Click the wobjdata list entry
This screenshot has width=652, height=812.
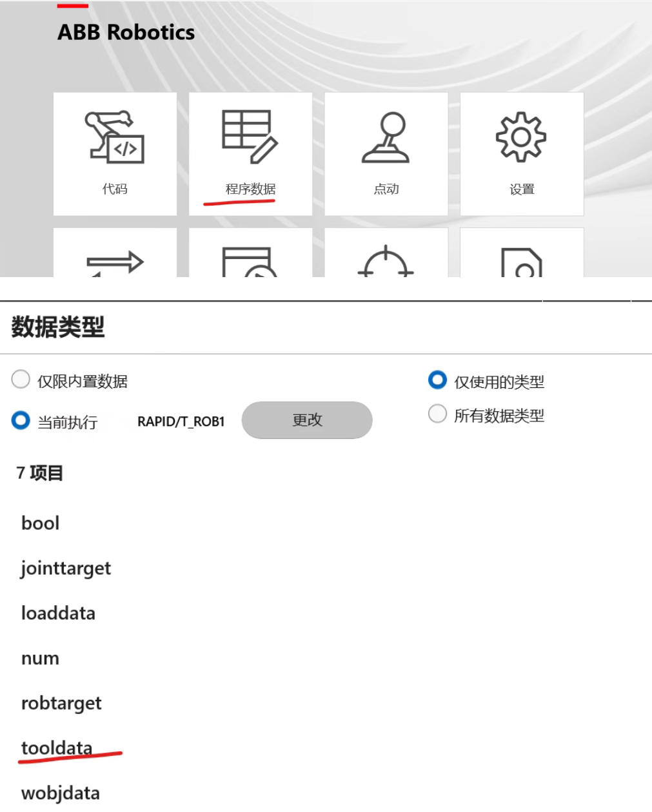point(61,793)
